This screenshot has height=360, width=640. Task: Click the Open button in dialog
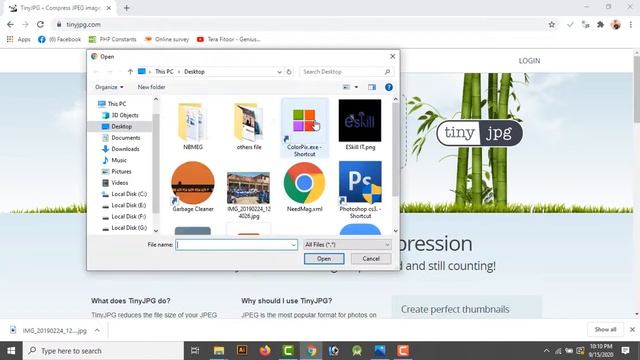point(324,259)
